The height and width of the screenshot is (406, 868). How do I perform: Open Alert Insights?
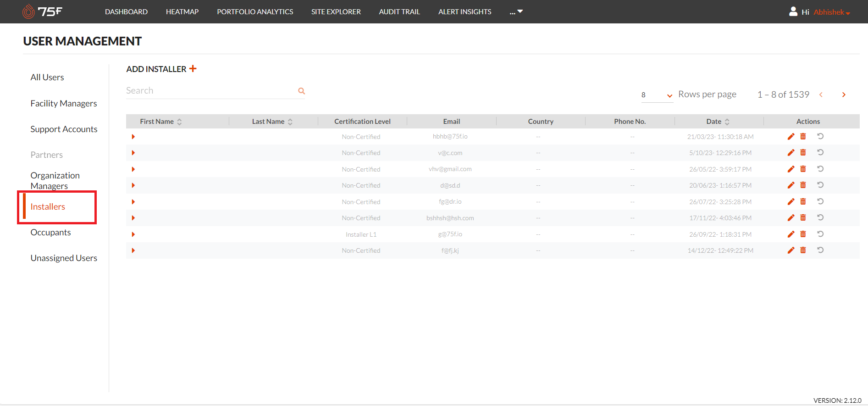click(x=464, y=11)
